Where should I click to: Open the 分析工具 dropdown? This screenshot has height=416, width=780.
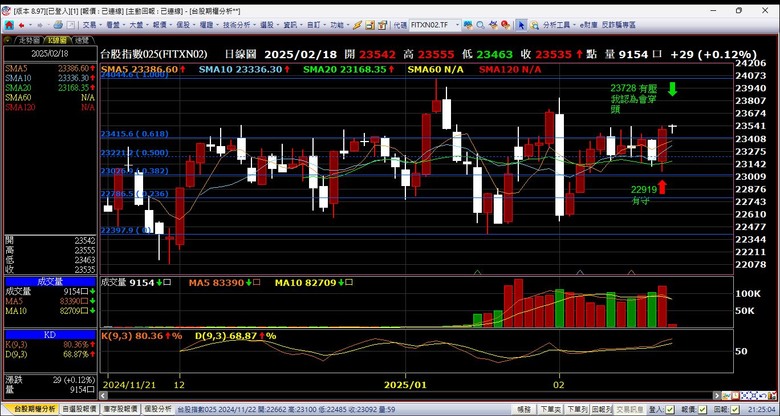pyautogui.click(x=559, y=25)
